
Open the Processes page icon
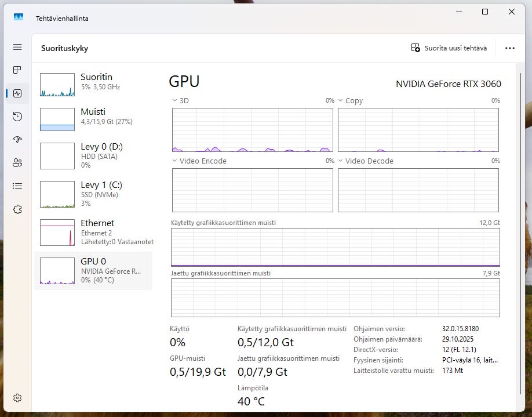coord(17,70)
